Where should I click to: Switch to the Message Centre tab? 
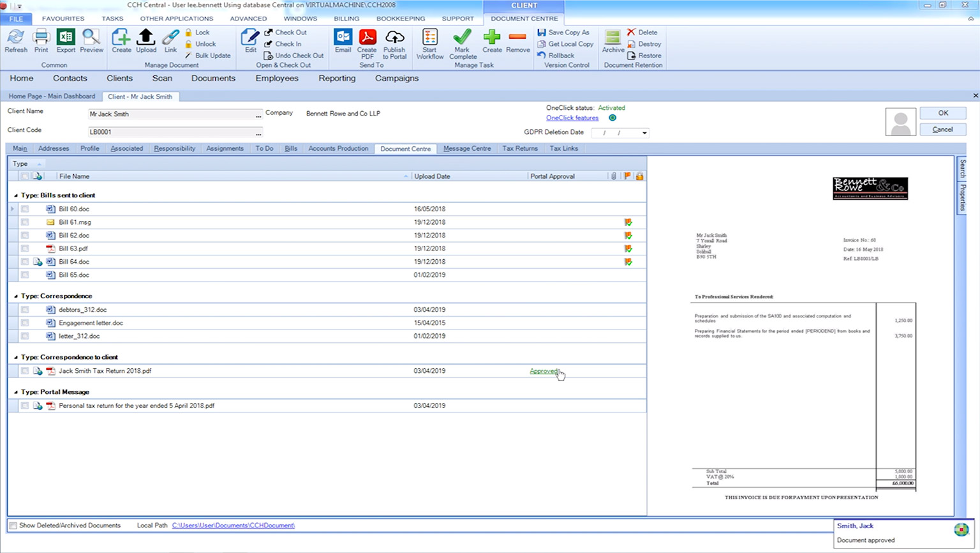(x=467, y=149)
